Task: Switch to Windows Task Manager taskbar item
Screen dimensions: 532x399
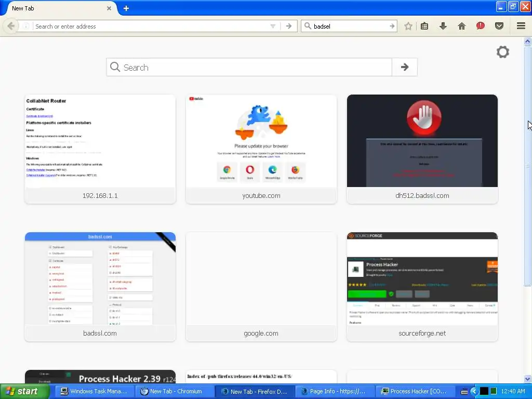Action: 94,391
